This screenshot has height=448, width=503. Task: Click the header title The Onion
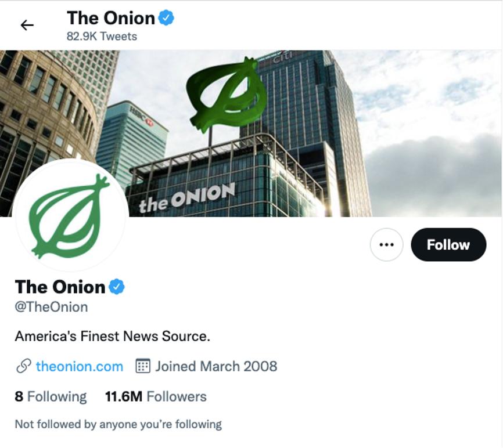tap(110, 18)
